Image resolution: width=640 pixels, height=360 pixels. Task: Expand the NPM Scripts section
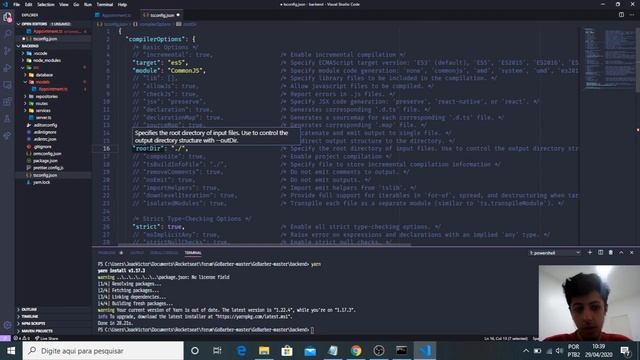[x=53, y=324]
